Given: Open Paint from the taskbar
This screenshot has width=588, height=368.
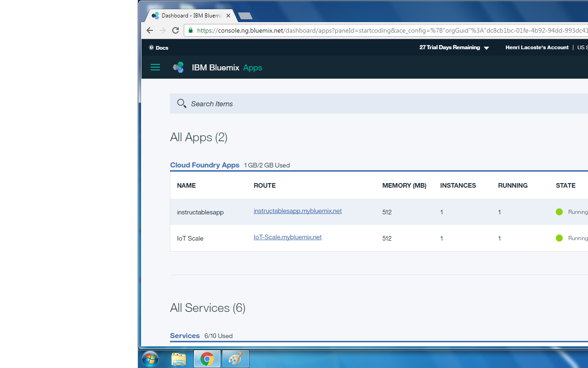Looking at the screenshot, I should pyautogui.click(x=236, y=359).
